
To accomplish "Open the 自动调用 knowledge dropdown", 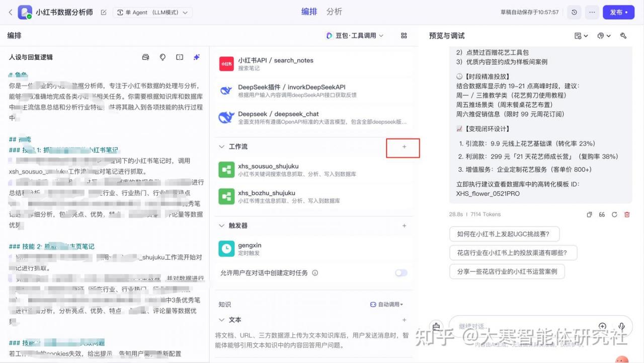I will coord(386,305).
